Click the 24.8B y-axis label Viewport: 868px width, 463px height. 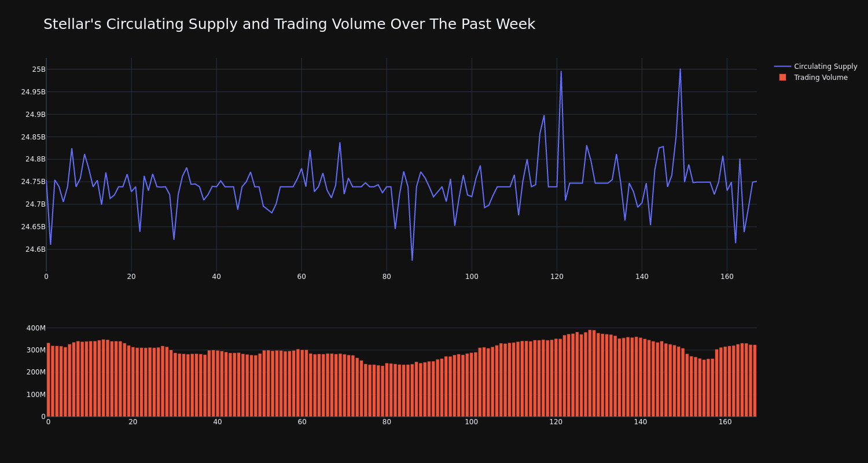point(35,159)
